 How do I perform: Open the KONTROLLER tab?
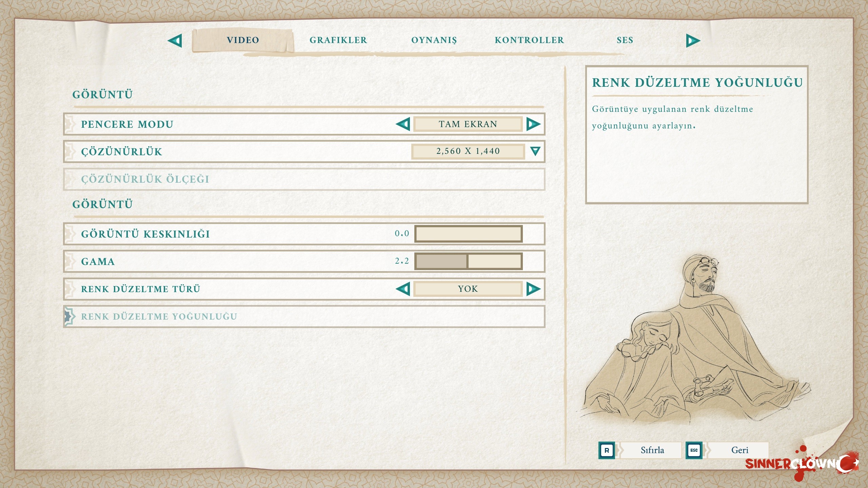click(529, 40)
